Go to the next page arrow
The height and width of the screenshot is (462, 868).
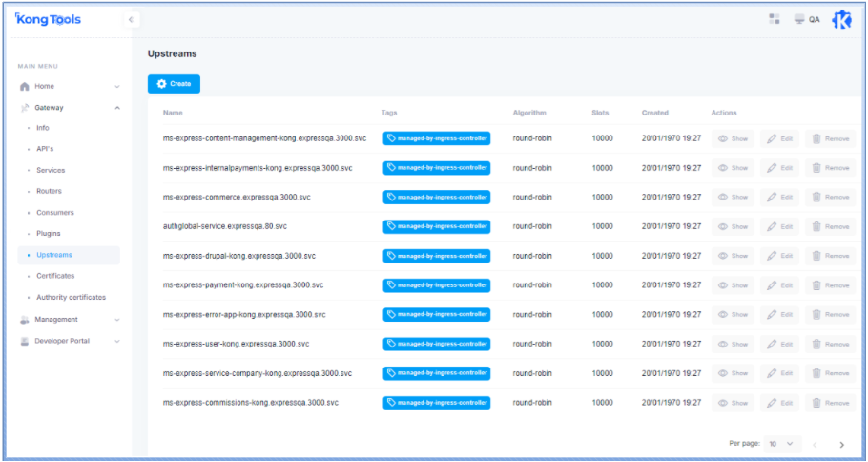[x=841, y=444]
